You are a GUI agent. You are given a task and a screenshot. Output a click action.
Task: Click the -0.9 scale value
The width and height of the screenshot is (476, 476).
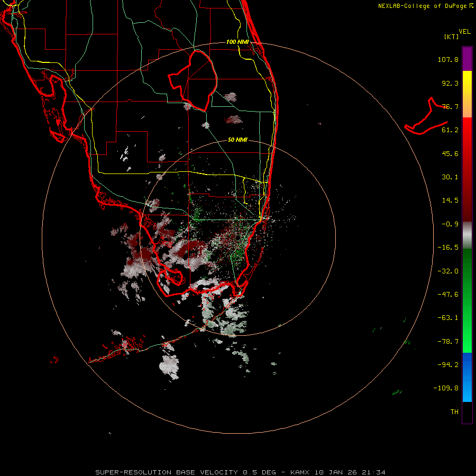point(450,224)
